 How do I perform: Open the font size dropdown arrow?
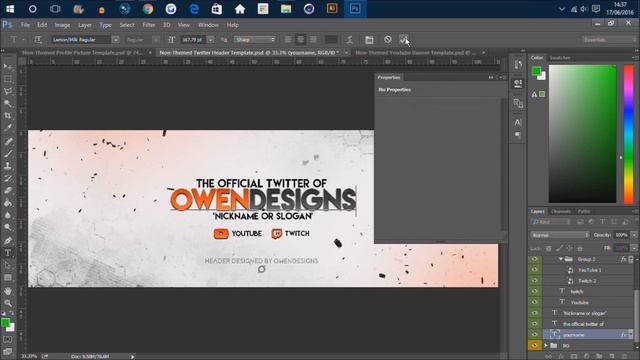(x=211, y=40)
